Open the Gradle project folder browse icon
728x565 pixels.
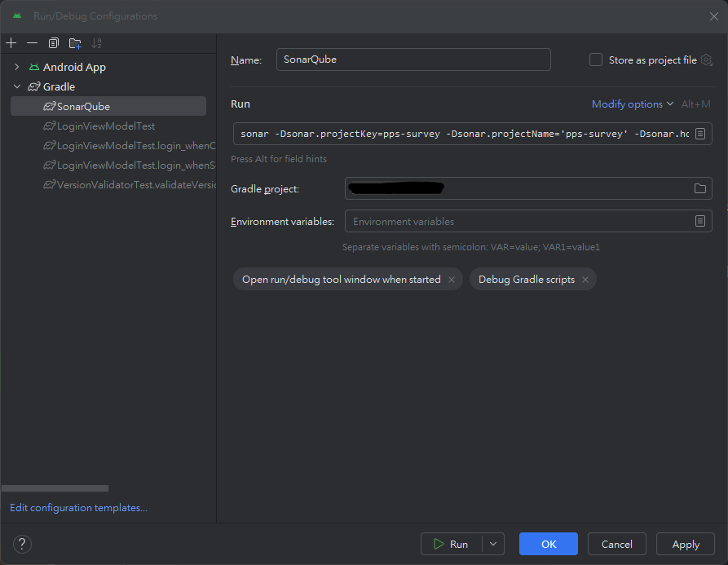pos(699,188)
